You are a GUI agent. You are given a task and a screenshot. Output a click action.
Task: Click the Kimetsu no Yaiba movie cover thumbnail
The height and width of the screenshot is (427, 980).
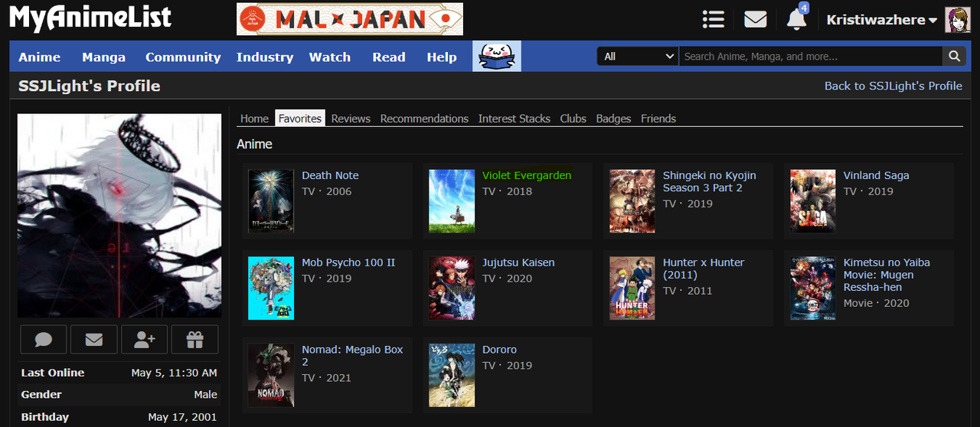(813, 288)
